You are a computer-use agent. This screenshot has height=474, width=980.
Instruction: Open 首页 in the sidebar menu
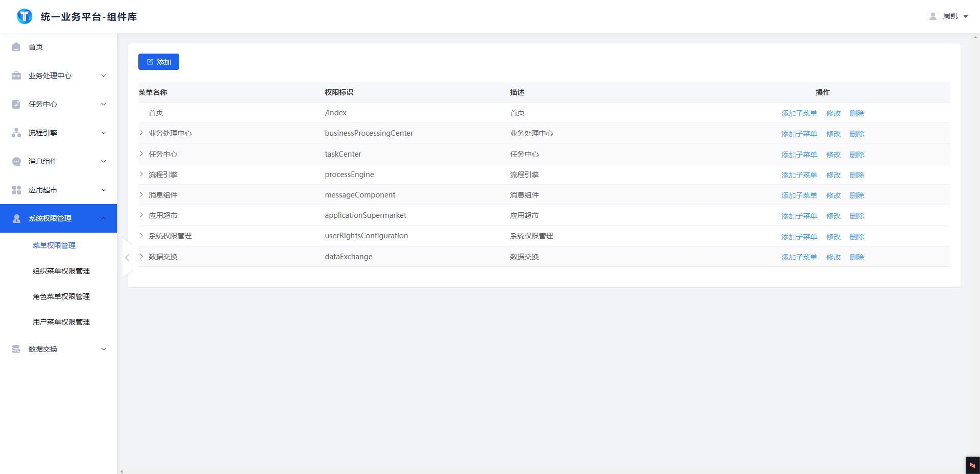[36, 47]
